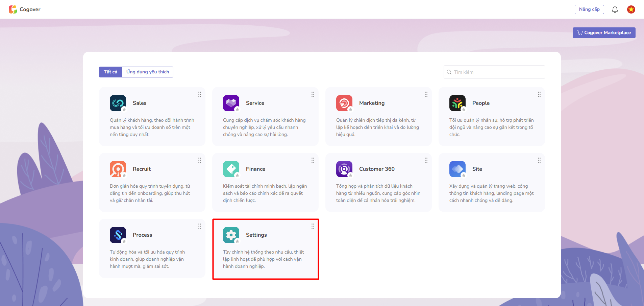
Task: Toggle favorite star on Recruit
Action: (x=124, y=175)
